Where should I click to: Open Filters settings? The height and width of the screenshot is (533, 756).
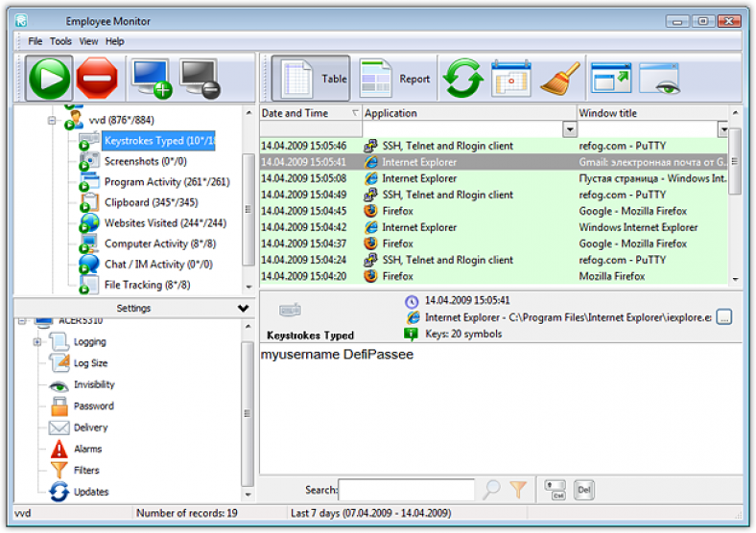point(86,471)
